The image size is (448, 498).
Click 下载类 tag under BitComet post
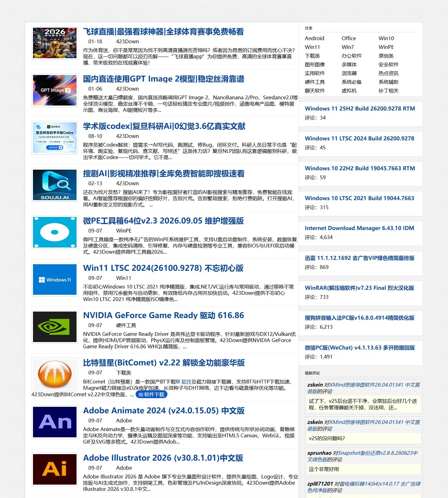[124, 373]
